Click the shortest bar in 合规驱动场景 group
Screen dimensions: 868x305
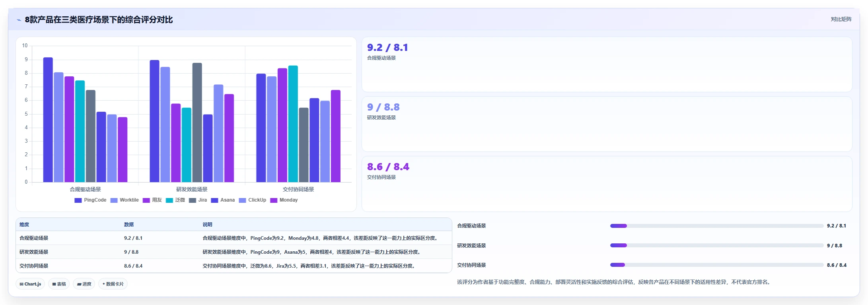(123, 150)
